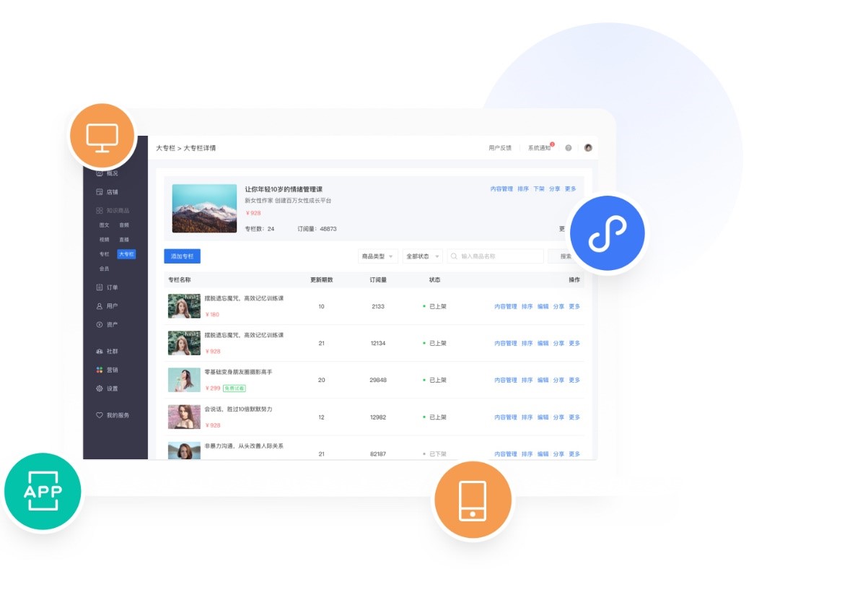This screenshot has height=595, width=868.
Task: Expand the 全部状态 dropdown
Action: click(422, 256)
